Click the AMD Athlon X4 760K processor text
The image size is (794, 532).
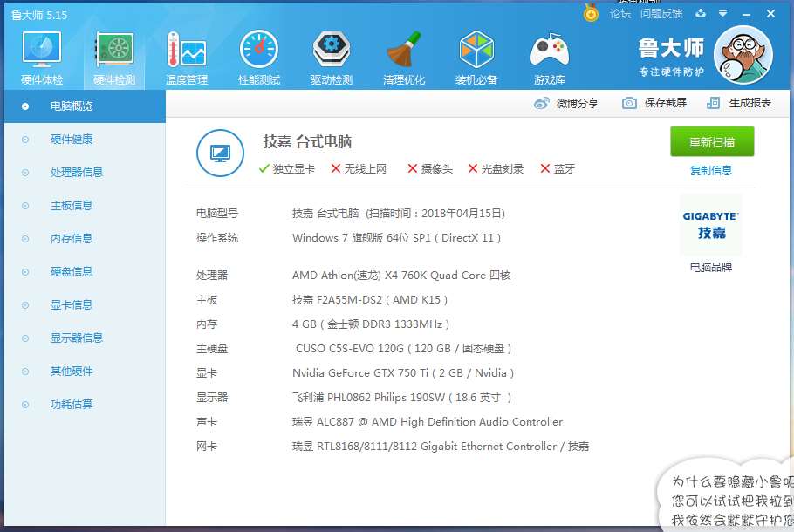pos(401,276)
